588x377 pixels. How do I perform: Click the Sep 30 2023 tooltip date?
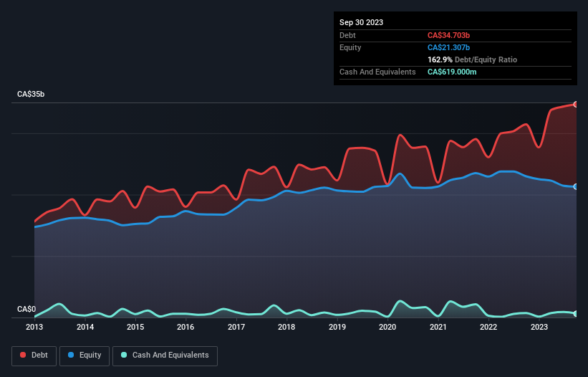coord(361,22)
